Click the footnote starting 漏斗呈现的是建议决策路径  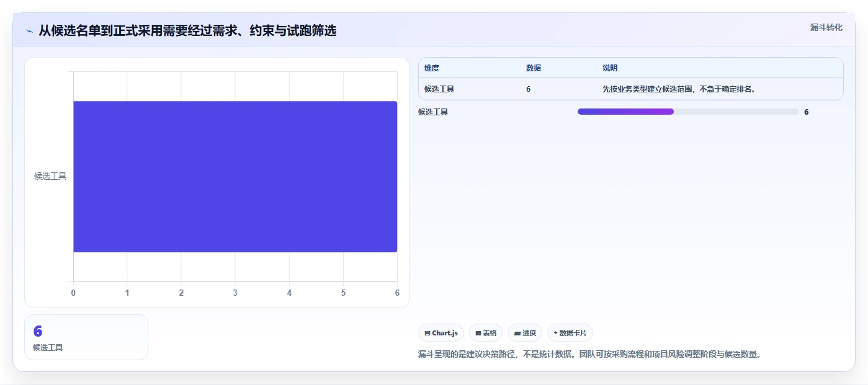pyautogui.click(x=589, y=355)
